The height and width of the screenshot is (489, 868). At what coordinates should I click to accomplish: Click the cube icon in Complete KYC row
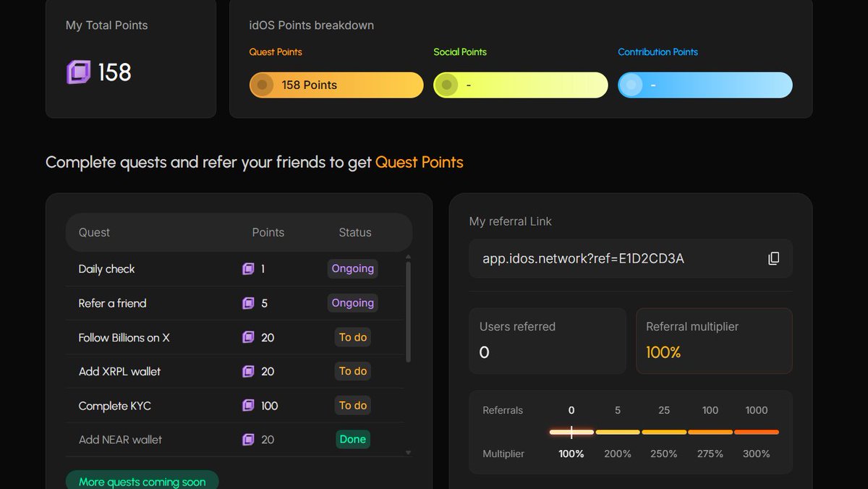[x=248, y=406]
